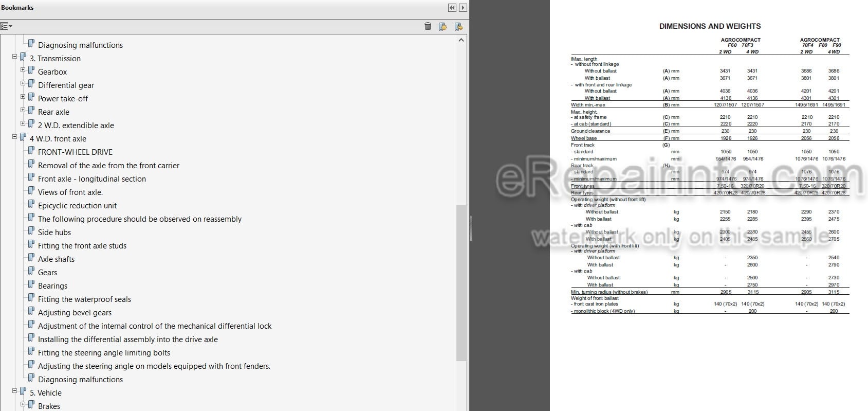Click the Wheel base row in table

pyautogui.click(x=710, y=138)
